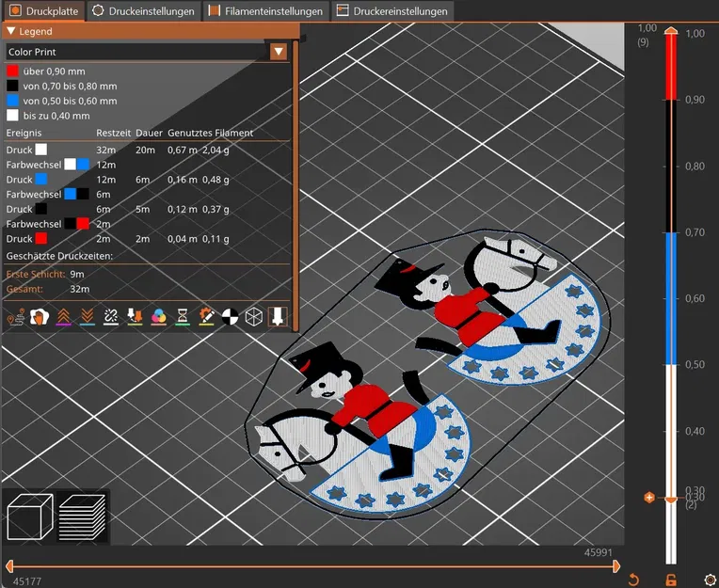Toggle tool changes visibility icon
Viewport: 719px width, 588px height.
click(x=135, y=316)
